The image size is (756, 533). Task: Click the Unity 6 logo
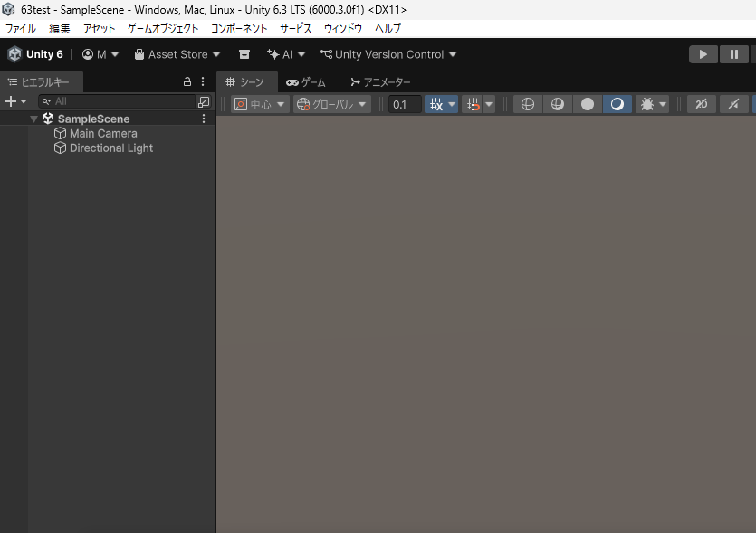(14, 54)
